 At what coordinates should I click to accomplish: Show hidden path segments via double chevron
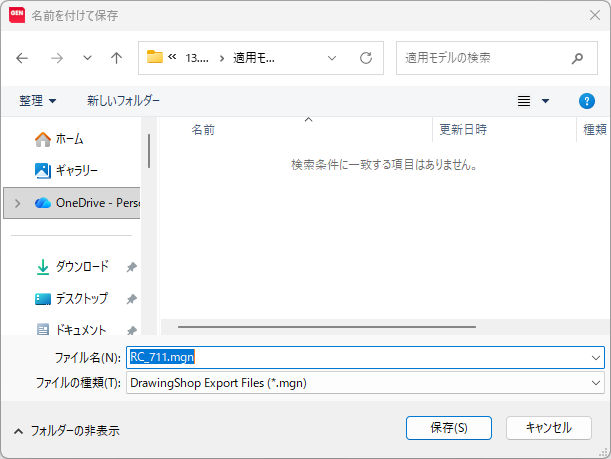(172, 57)
